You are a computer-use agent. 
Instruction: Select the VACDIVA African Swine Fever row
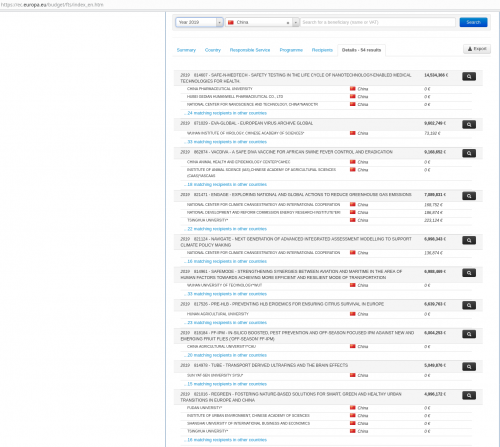328,152
